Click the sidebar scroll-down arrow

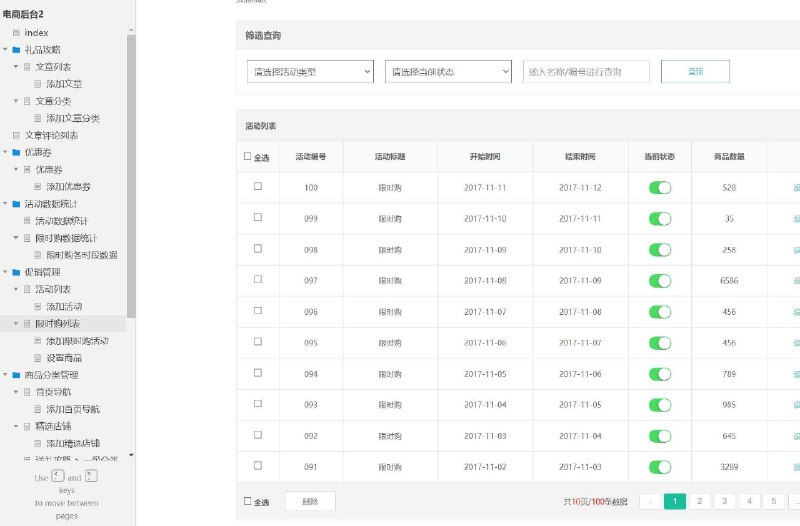click(131, 455)
